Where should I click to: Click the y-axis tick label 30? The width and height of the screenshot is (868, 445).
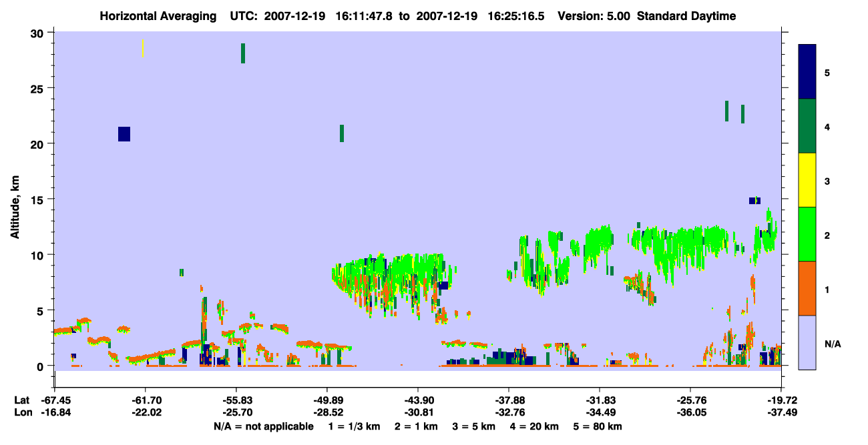pyautogui.click(x=39, y=33)
